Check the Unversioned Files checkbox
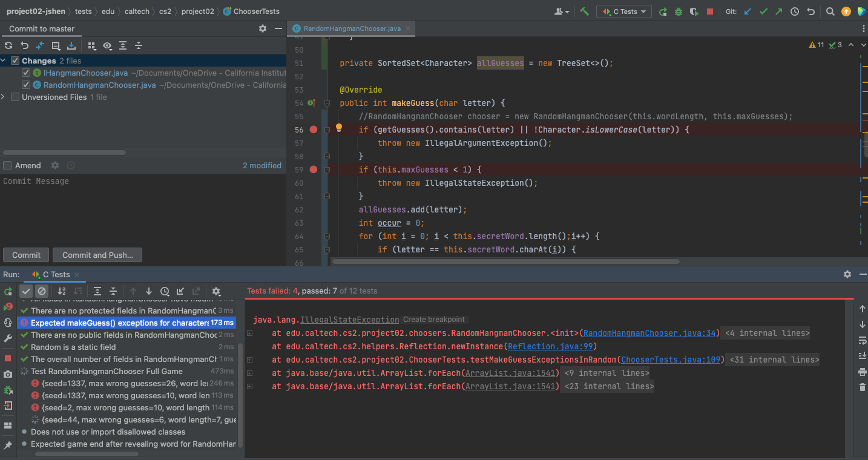Screen dimensions: 868x460 point(15,97)
